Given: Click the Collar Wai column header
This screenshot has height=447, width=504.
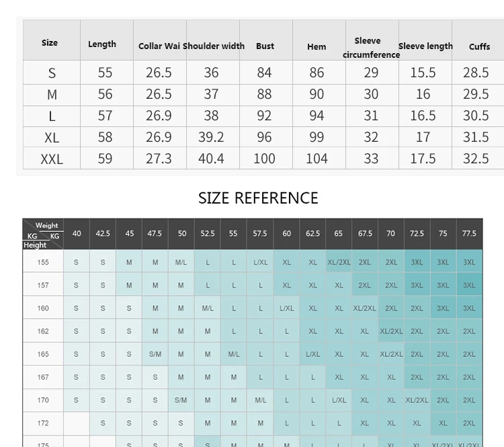Looking at the screenshot, I should tap(159, 46).
